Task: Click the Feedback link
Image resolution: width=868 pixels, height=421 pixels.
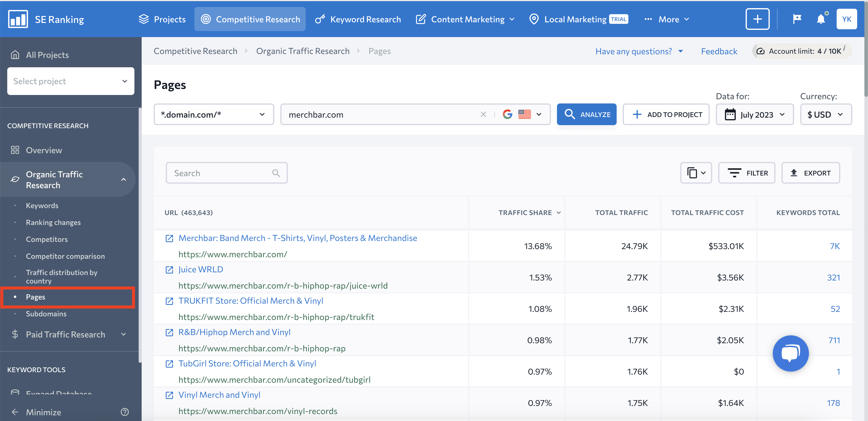Action: point(719,51)
